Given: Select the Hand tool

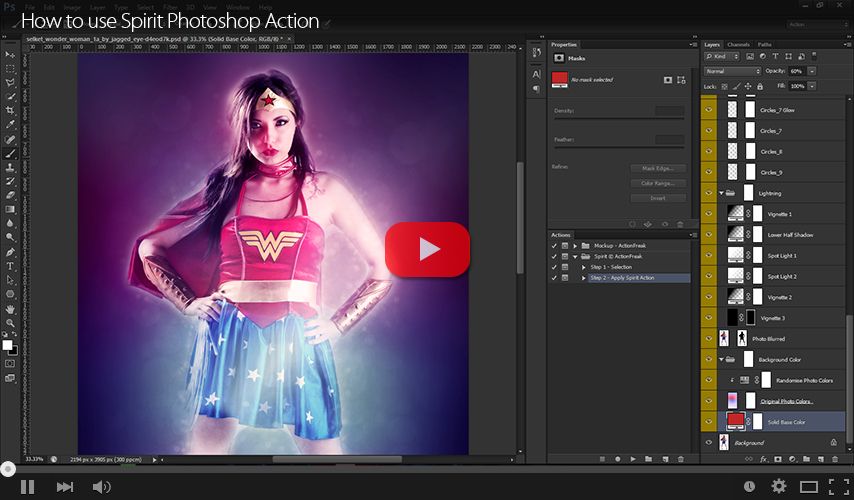Looking at the screenshot, I should pos(10,309).
